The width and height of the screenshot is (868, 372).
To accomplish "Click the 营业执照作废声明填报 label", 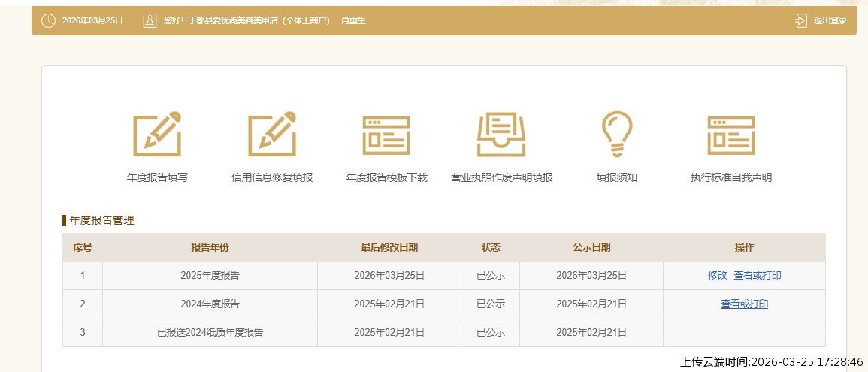I will point(501,178).
